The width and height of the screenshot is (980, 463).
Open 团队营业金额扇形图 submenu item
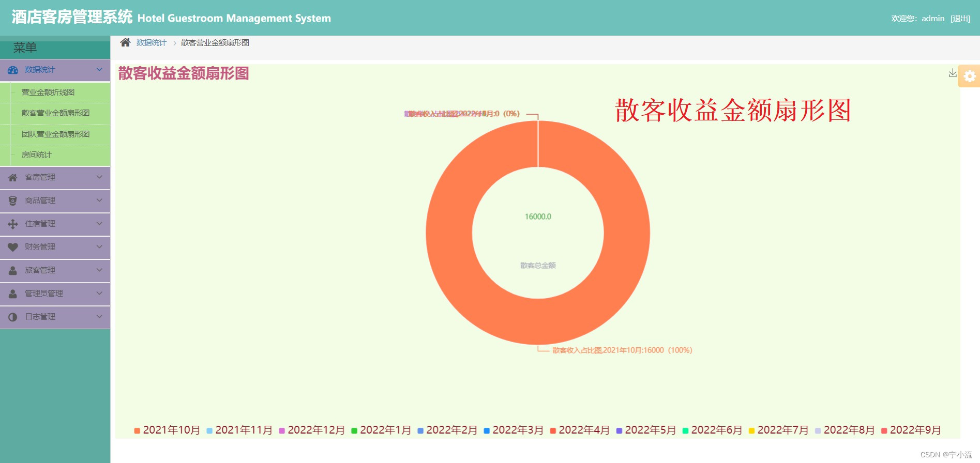(55, 134)
